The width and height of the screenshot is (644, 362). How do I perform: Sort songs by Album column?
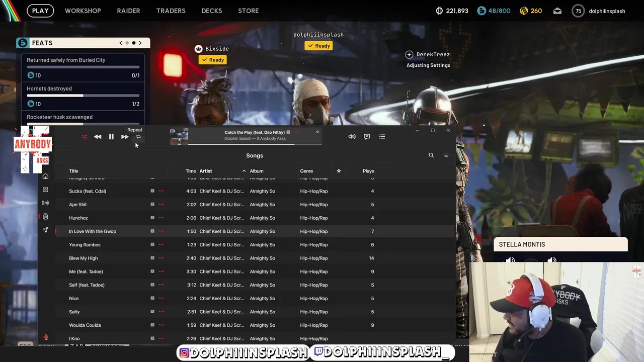pyautogui.click(x=257, y=171)
